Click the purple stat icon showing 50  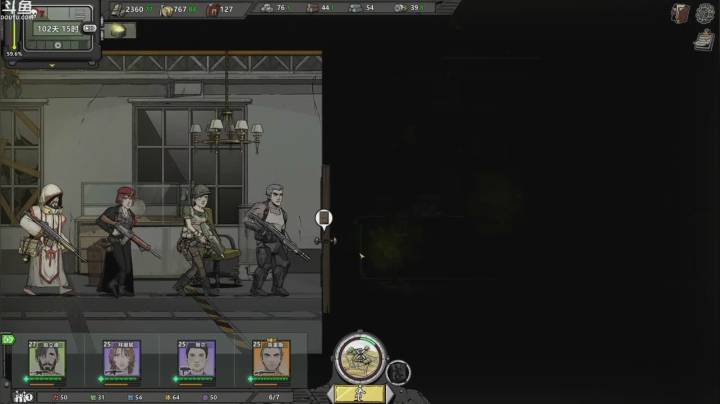point(205,398)
